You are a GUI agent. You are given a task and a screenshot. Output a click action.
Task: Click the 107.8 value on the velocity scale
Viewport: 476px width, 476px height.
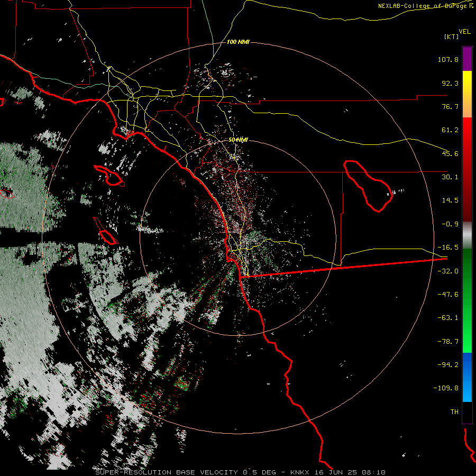[448, 59]
